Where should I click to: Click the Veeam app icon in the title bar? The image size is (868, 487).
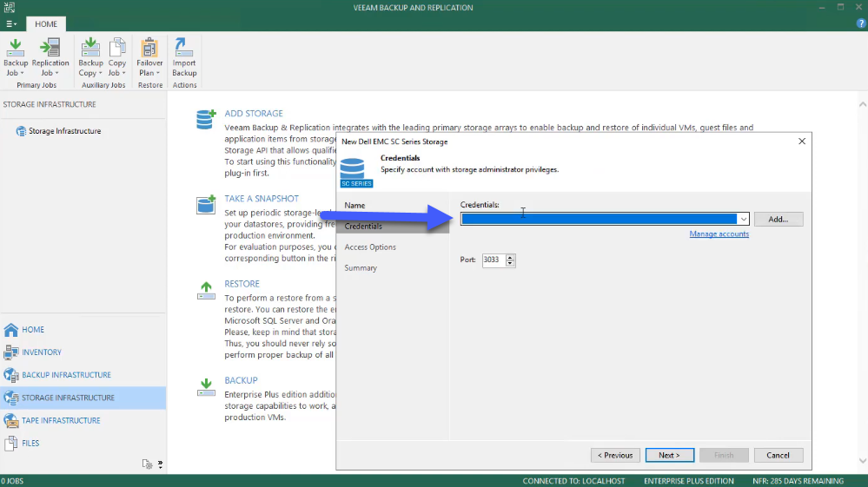click(x=10, y=7)
